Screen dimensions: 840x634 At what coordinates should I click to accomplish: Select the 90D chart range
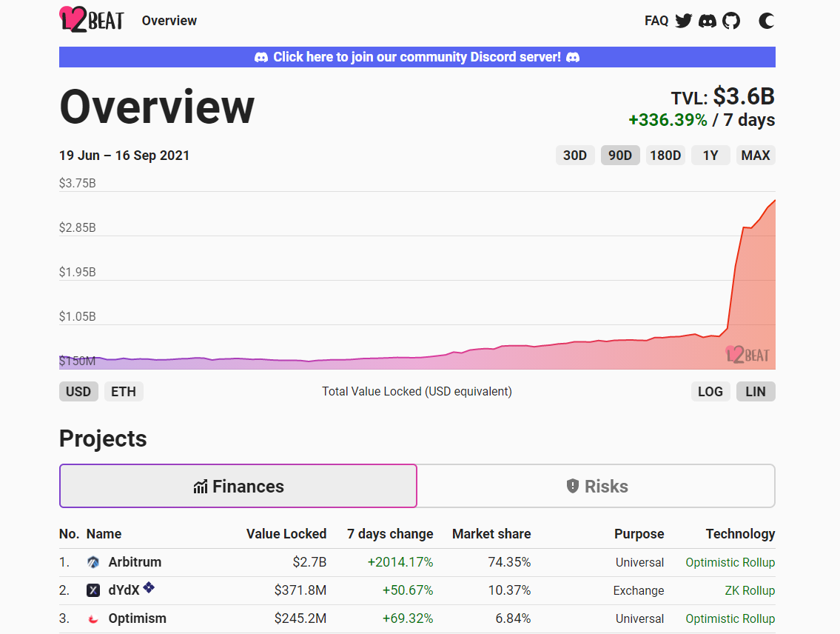[620, 156]
